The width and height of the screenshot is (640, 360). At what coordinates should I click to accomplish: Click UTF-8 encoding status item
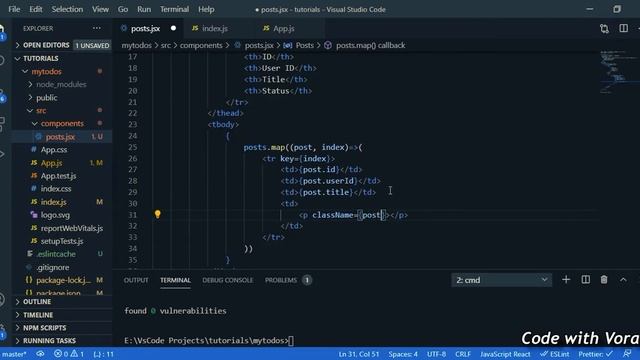[436, 354]
